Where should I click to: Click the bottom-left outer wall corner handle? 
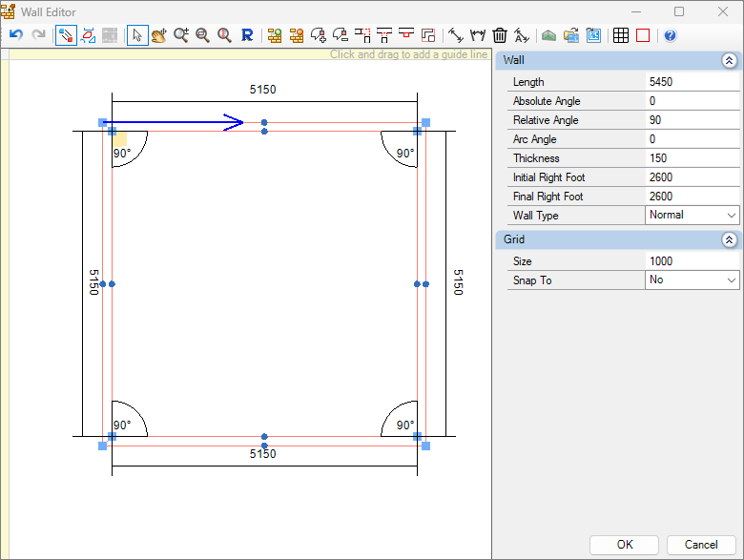coord(102,446)
